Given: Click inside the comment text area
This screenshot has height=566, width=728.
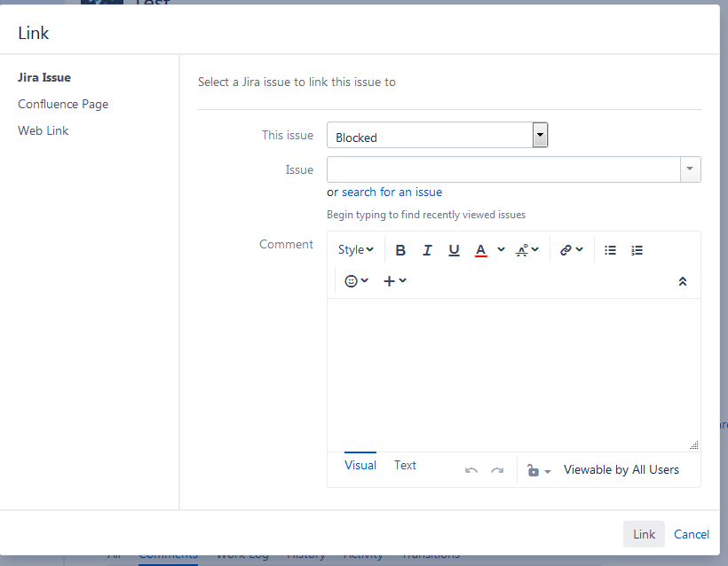Looking at the screenshot, I should (x=513, y=375).
